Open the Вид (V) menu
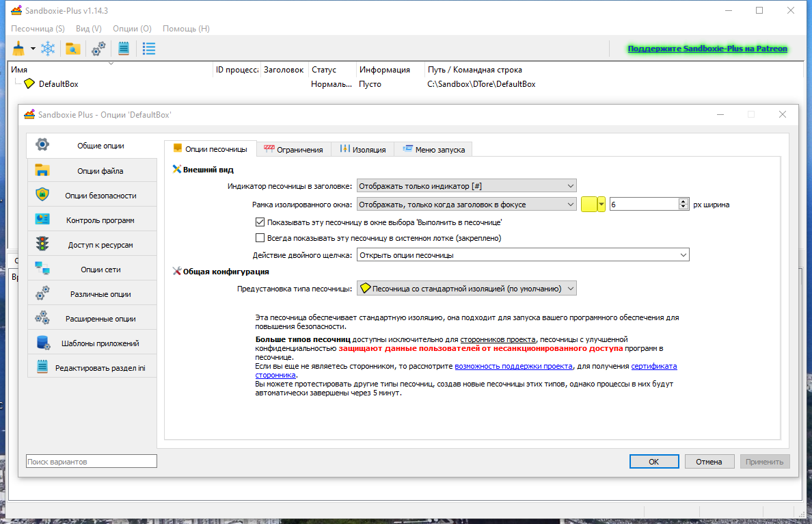Screen dimensions: 812x524 pyautogui.click(x=89, y=29)
